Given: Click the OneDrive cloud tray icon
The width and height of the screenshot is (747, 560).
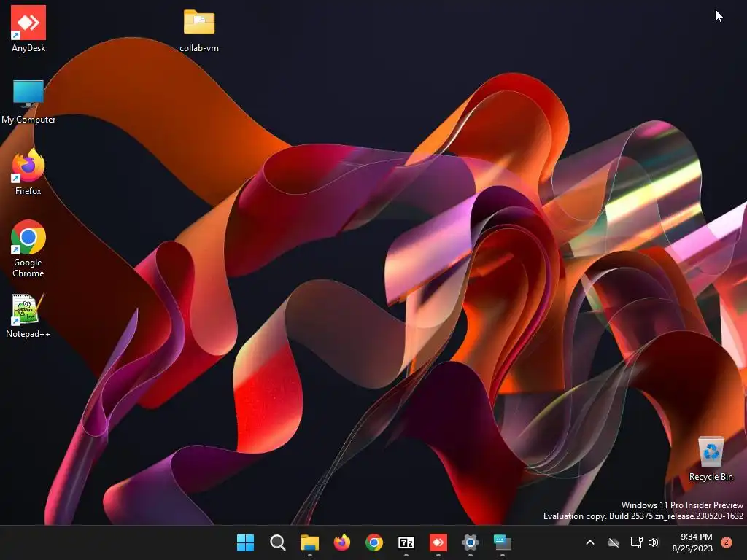Looking at the screenshot, I should [x=614, y=542].
